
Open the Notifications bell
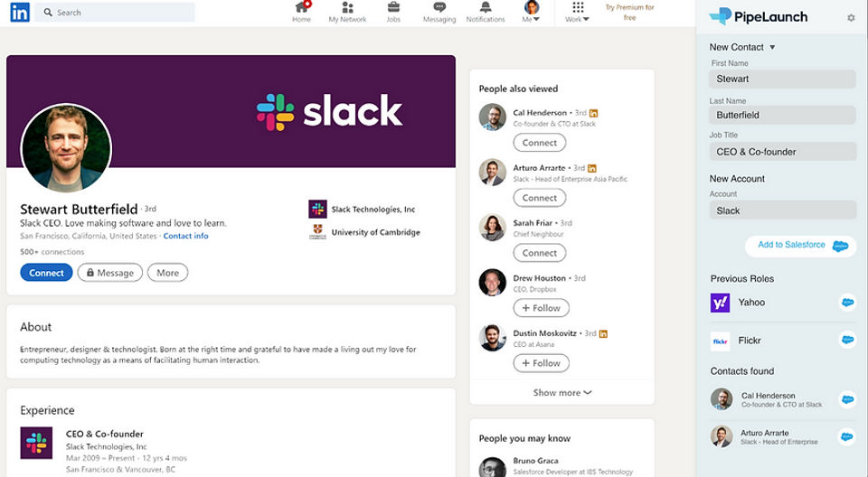coord(486,8)
